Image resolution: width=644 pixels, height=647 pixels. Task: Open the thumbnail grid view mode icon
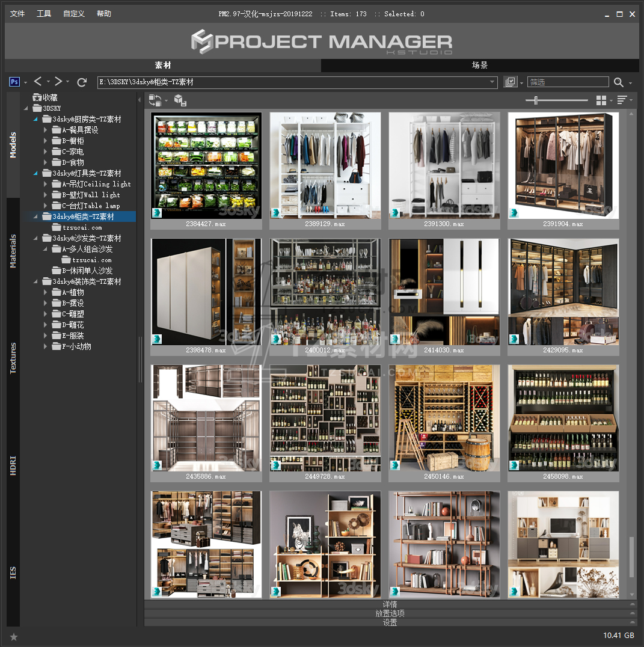coord(601,100)
